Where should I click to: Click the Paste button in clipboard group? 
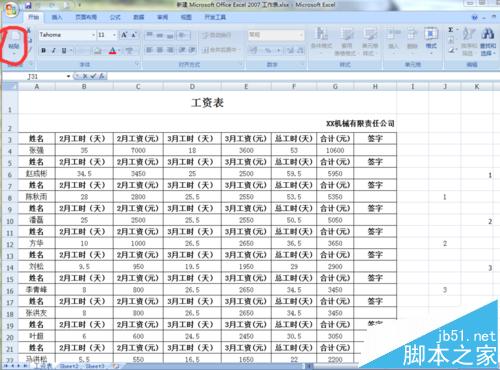point(14,43)
